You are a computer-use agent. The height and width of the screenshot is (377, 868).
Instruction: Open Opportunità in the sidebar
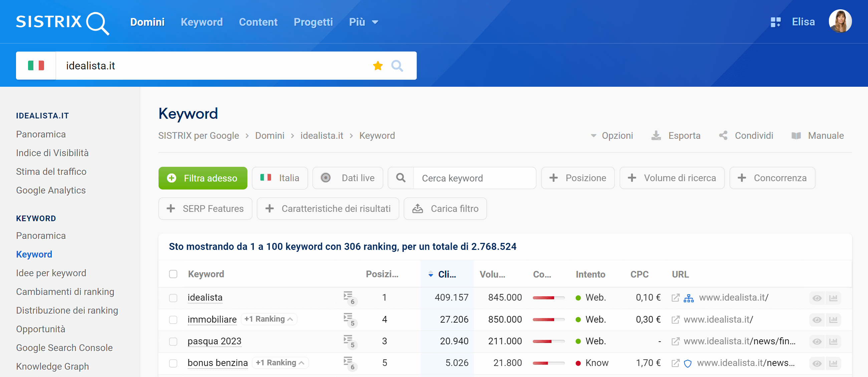click(x=41, y=329)
